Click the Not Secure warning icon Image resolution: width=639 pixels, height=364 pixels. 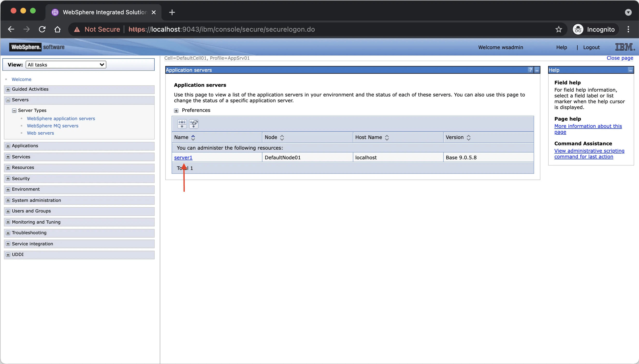77,29
